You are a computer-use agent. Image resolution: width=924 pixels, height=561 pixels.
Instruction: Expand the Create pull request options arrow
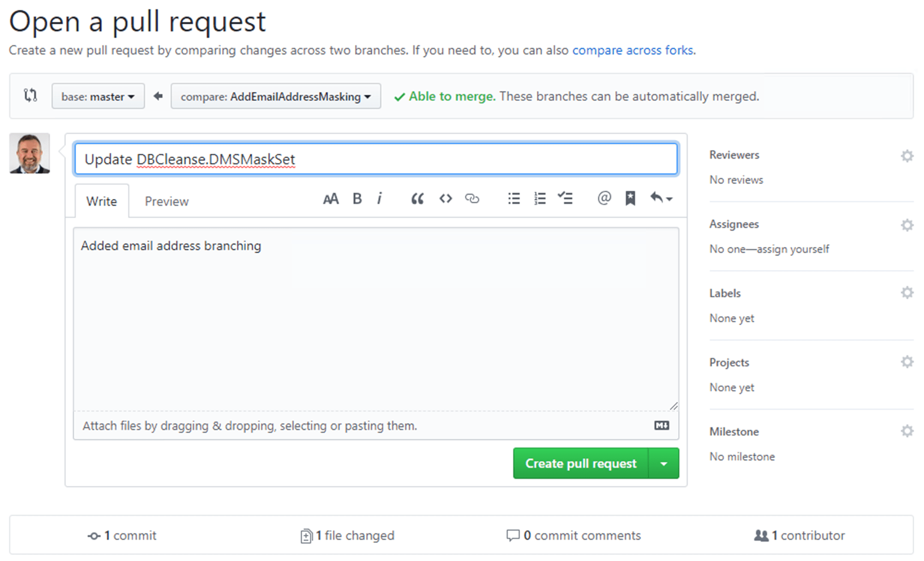(x=664, y=463)
